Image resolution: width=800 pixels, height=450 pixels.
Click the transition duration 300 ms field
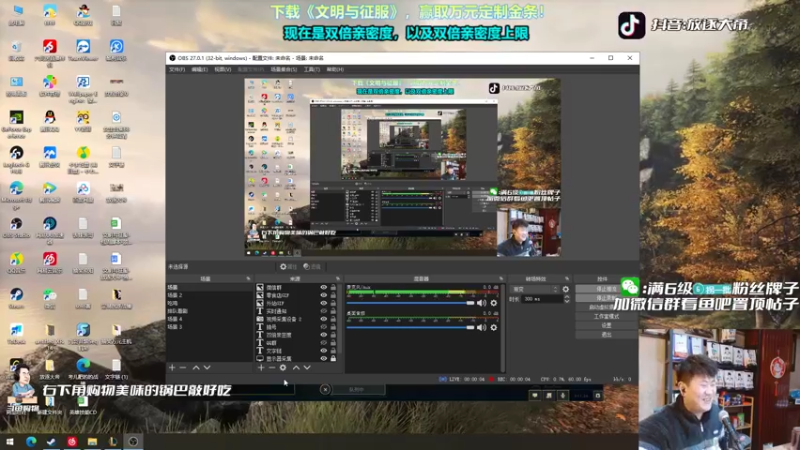pyautogui.click(x=541, y=299)
